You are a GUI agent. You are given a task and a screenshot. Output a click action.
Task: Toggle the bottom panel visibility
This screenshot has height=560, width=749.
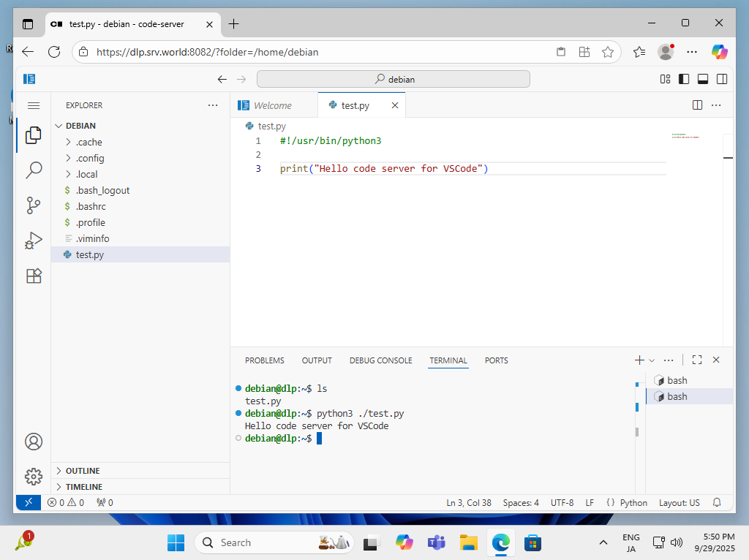(x=703, y=79)
